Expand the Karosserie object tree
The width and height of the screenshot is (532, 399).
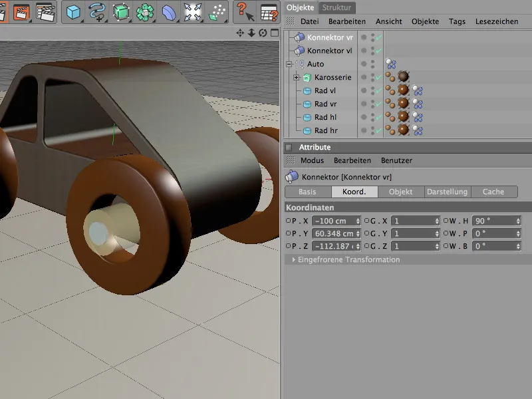click(x=297, y=78)
